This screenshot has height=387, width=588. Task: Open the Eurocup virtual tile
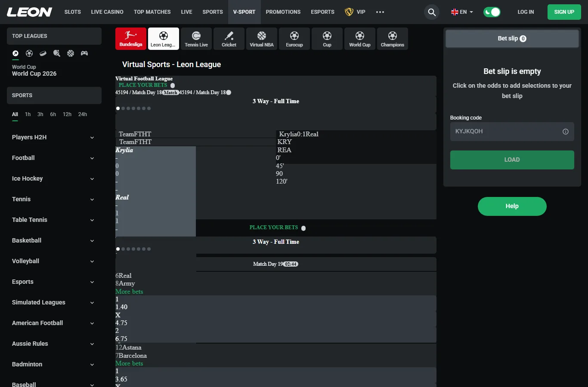pos(294,39)
